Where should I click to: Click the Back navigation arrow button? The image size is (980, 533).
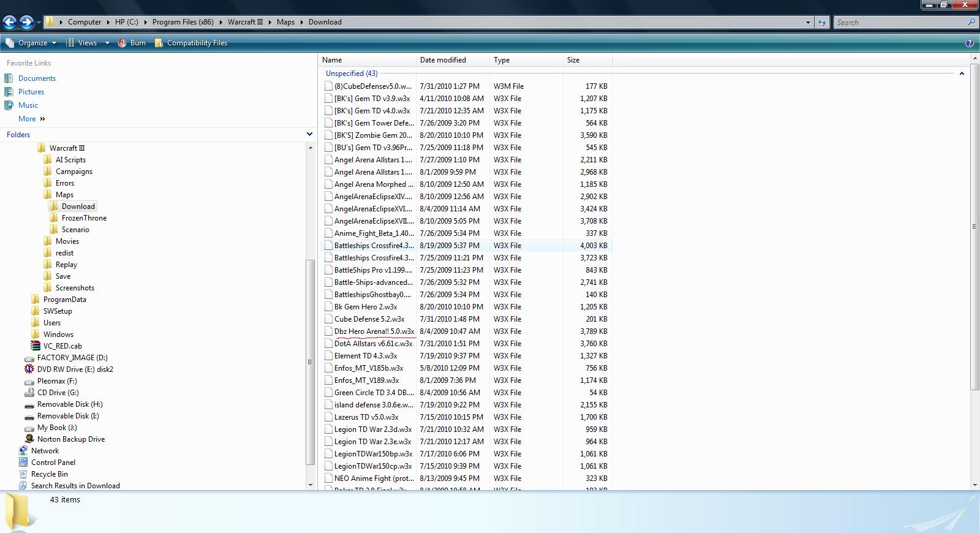9,23
